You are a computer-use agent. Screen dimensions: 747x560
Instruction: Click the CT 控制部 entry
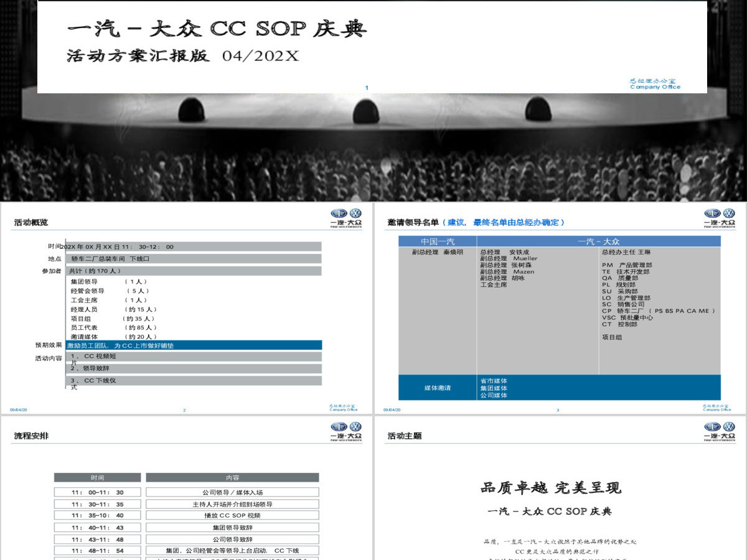[x=619, y=324]
